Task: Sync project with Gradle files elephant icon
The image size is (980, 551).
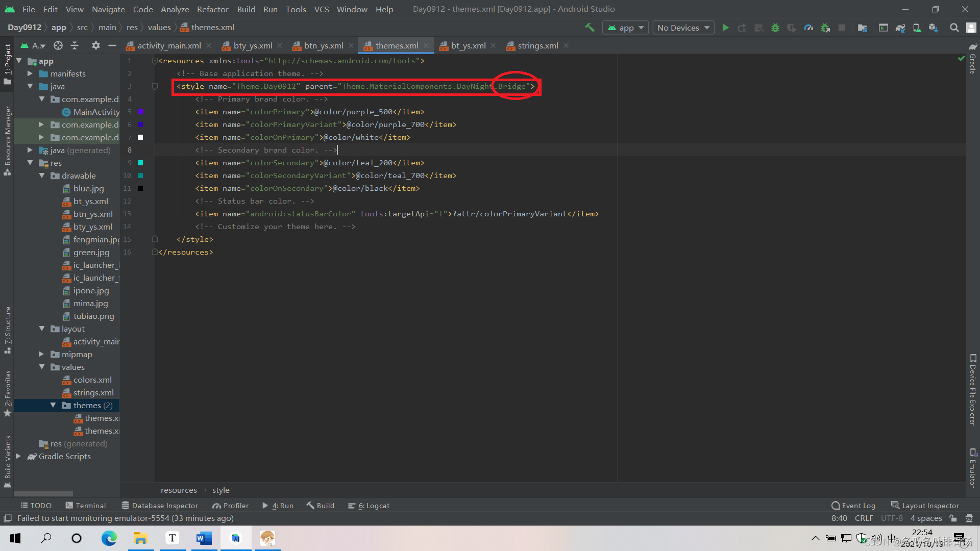Action: pos(900,28)
